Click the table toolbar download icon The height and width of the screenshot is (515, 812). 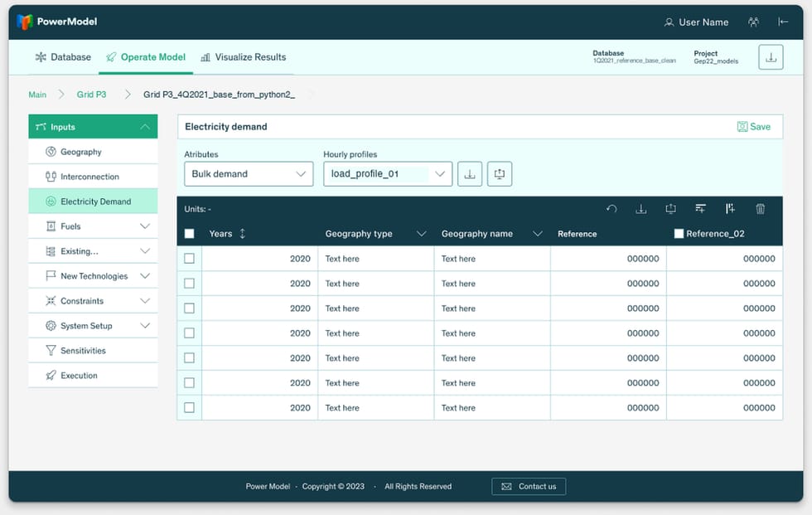click(x=641, y=209)
